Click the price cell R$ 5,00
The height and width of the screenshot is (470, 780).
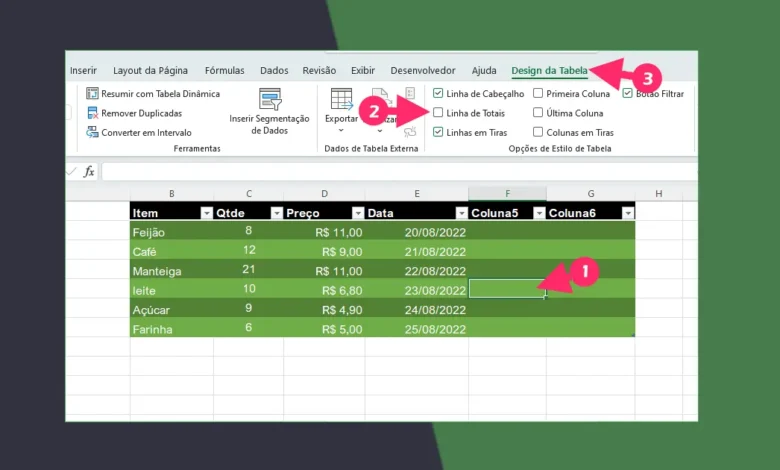[324, 328]
